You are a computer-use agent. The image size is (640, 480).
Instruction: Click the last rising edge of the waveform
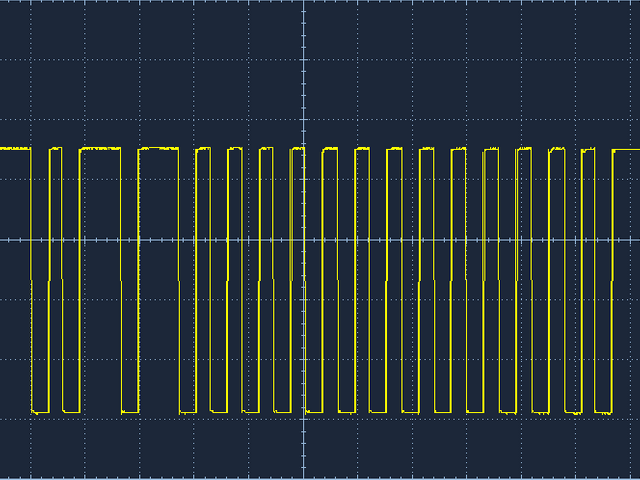pyautogui.click(x=611, y=280)
